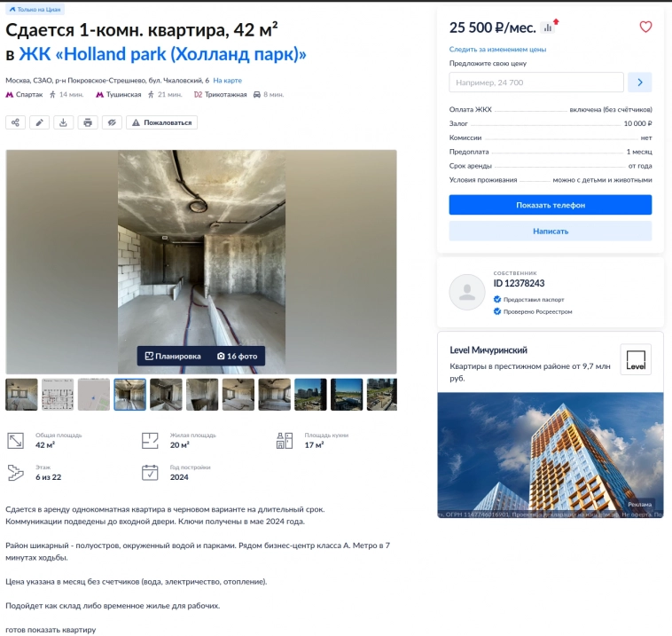Click Предоставил паспорт verification badge
Screen dimensions: 672x636
(529, 299)
